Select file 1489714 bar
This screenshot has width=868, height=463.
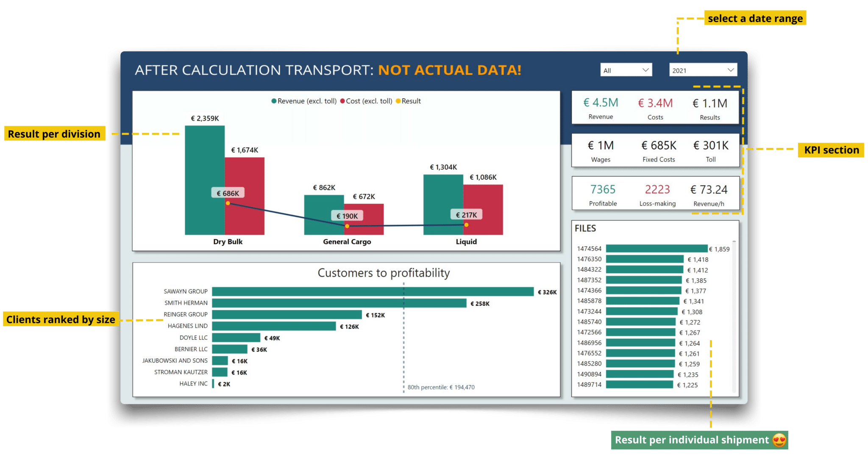tap(640, 385)
